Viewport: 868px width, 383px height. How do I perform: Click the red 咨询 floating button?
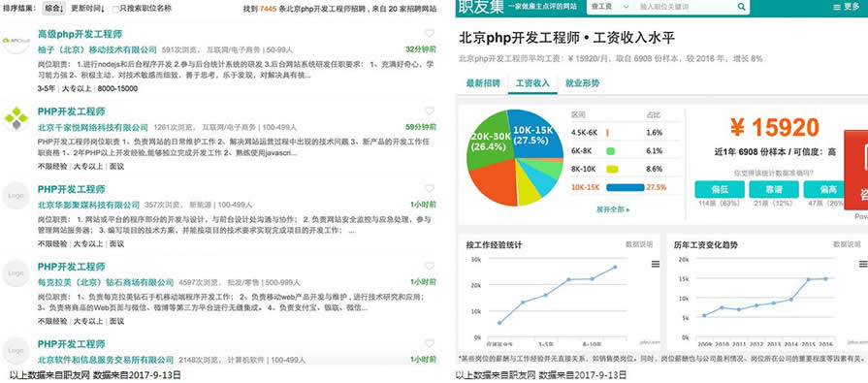[856, 170]
